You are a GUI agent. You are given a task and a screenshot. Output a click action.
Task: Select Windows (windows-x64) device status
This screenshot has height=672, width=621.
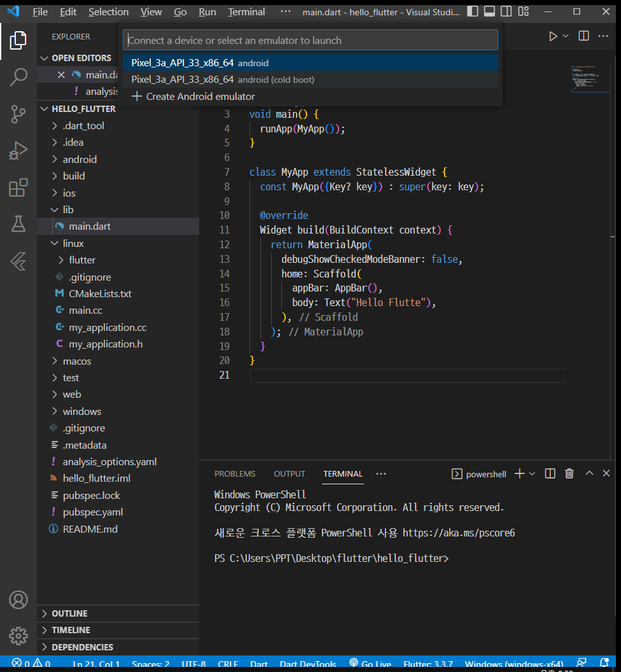coord(514,664)
